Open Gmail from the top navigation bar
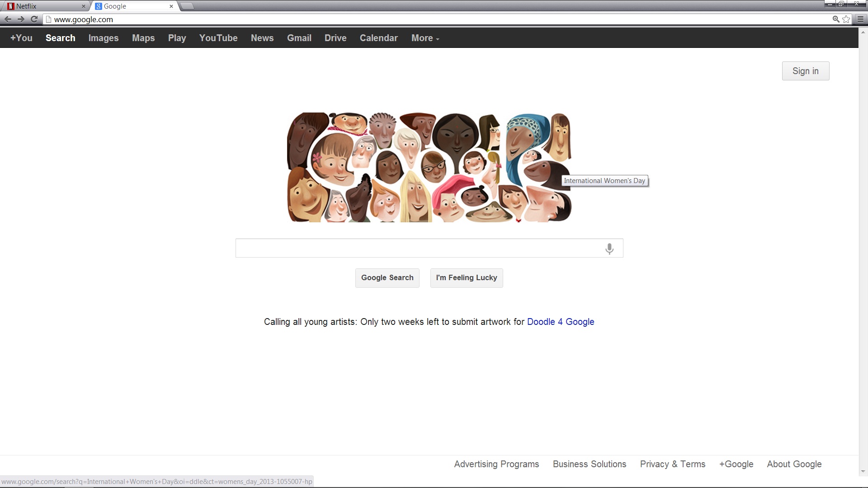The width and height of the screenshot is (868, 488). pos(299,38)
